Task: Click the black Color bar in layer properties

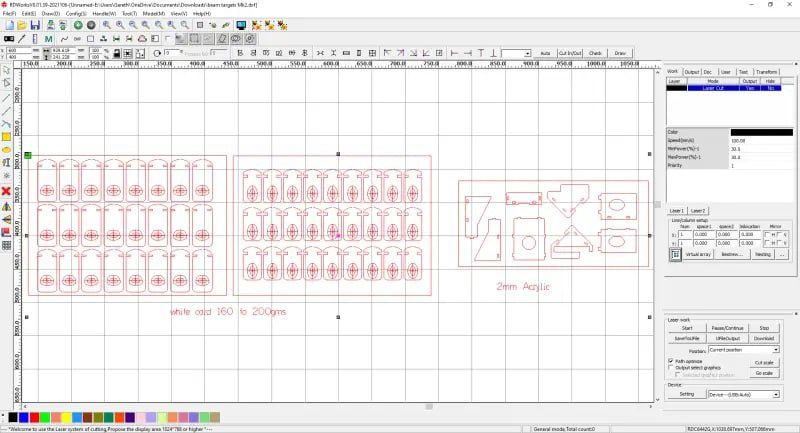Action: coord(761,132)
